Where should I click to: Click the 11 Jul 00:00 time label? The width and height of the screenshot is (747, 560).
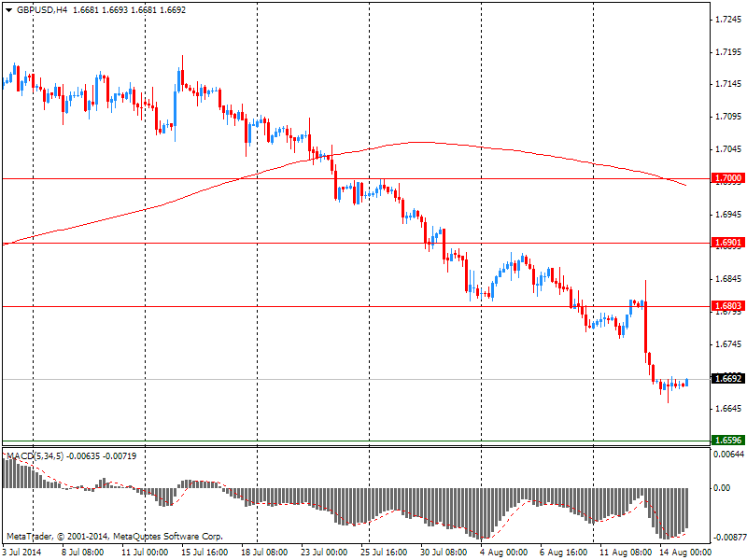click(145, 553)
